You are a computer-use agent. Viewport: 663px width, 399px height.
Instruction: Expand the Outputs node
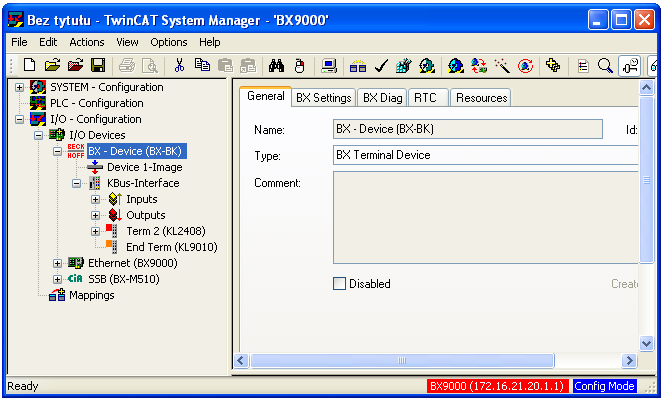[x=96, y=216]
